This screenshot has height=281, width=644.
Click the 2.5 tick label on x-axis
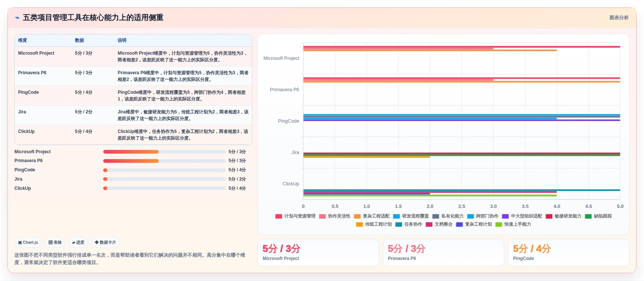click(x=462, y=206)
